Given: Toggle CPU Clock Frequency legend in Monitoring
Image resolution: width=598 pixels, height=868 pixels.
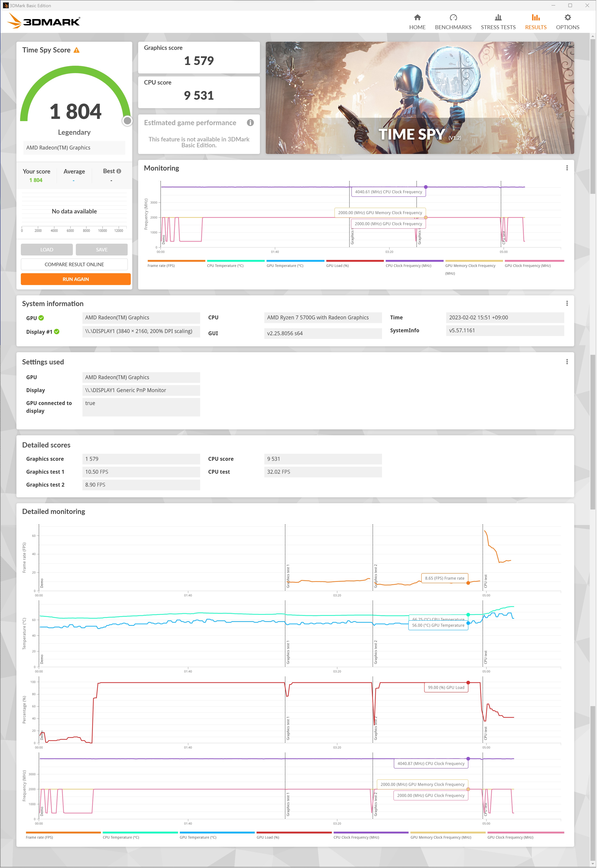Looking at the screenshot, I should click(408, 265).
